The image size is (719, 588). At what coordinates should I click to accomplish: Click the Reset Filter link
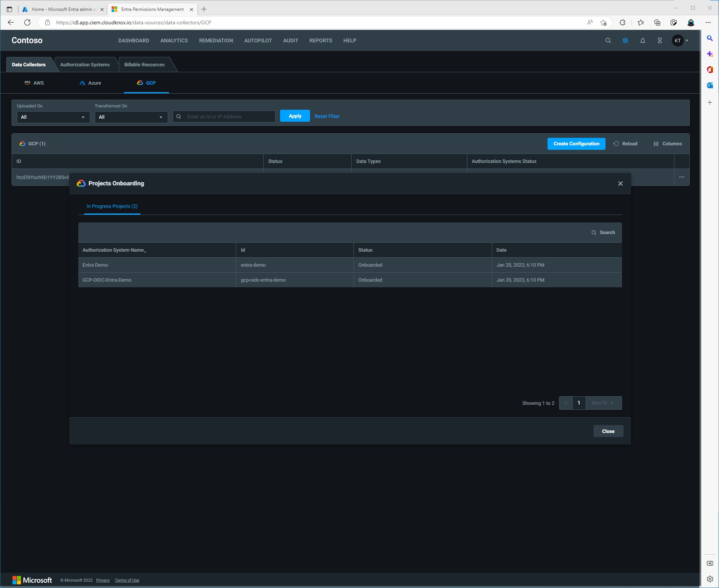point(327,116)
